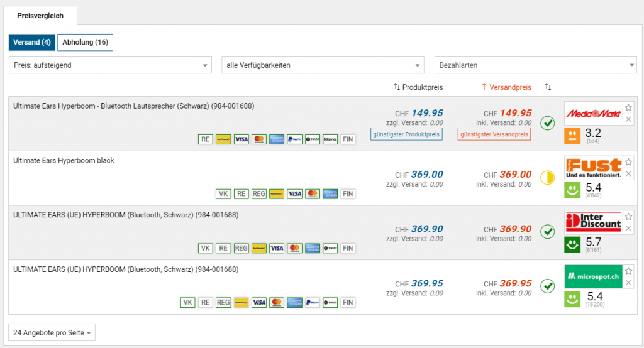
Task: Change '24 Angebote pro Seite' setting
Action: tap(52, 332)
